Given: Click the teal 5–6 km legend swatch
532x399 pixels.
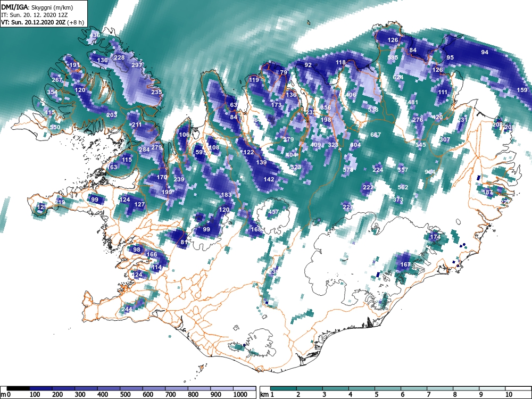Looking at the screenshot, I should click(x=388, y=388).
